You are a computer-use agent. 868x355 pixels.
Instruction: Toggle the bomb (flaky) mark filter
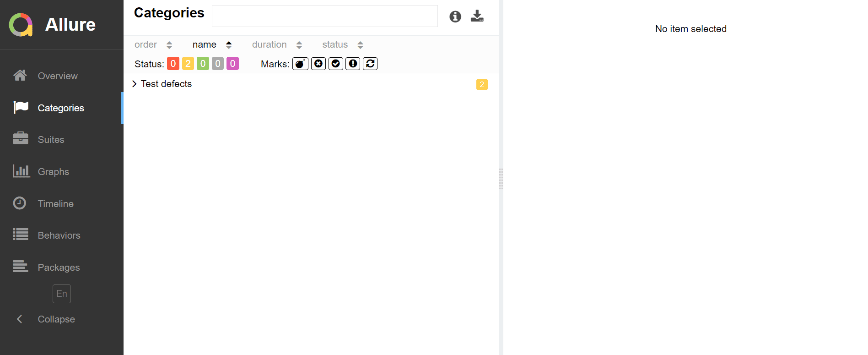(x=300, y=64)
